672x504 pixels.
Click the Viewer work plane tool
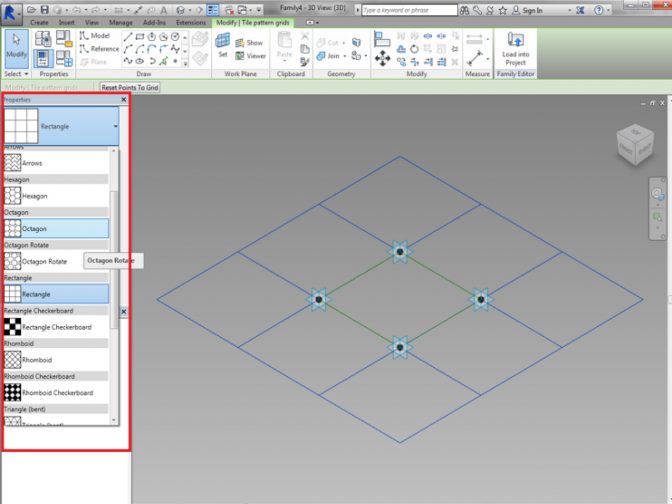pos(250,56)
